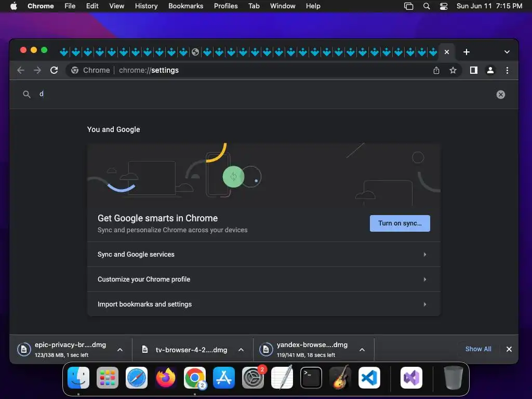
Task: Open the Tab menu
Action: click(x=254, y=6)
